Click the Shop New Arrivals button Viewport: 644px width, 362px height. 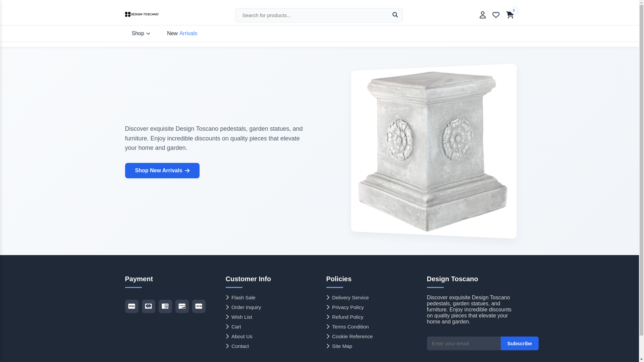162,171
